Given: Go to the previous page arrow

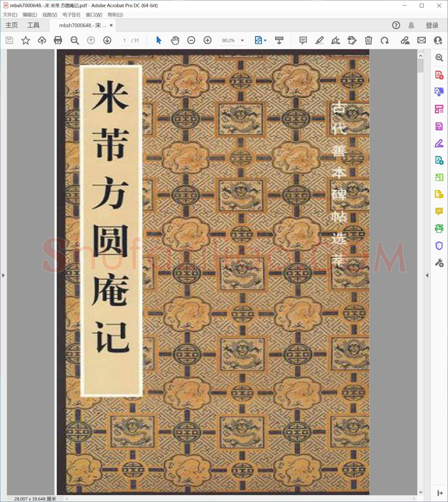Looking at the screenshot, I should [91, 40].
